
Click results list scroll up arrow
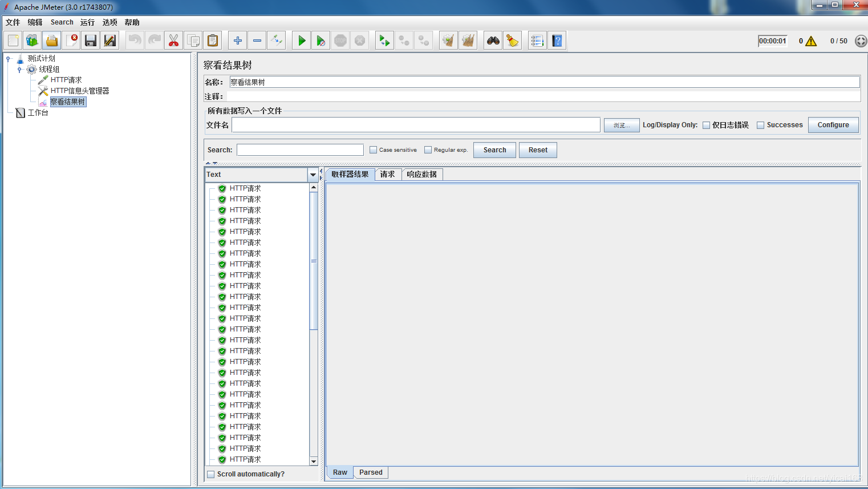314,187
